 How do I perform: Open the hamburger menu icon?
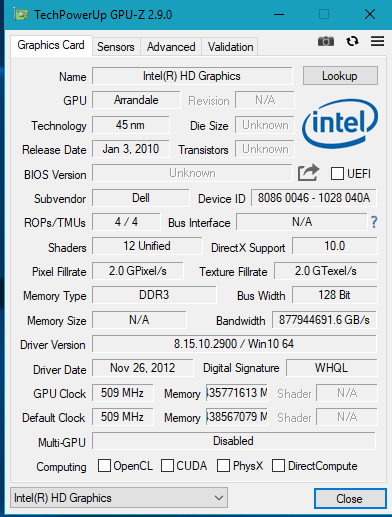[x=377, y=41]
